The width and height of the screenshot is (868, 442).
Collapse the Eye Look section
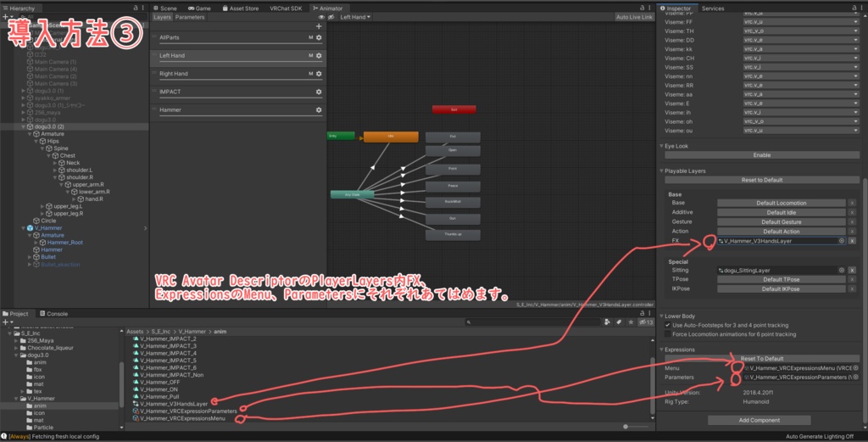661,146
